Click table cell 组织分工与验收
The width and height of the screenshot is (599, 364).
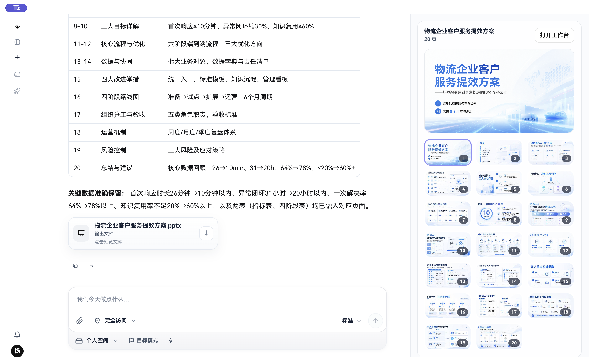tap(123, 115)
